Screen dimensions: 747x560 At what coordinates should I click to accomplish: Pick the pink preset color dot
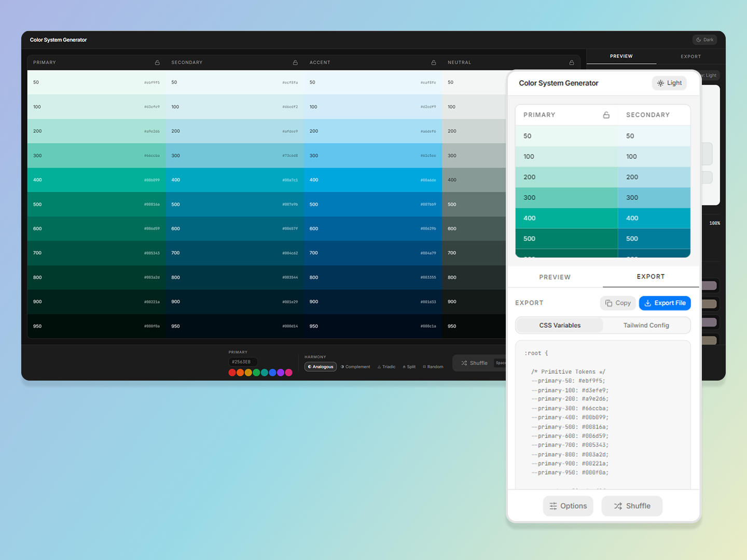point(289,373)
